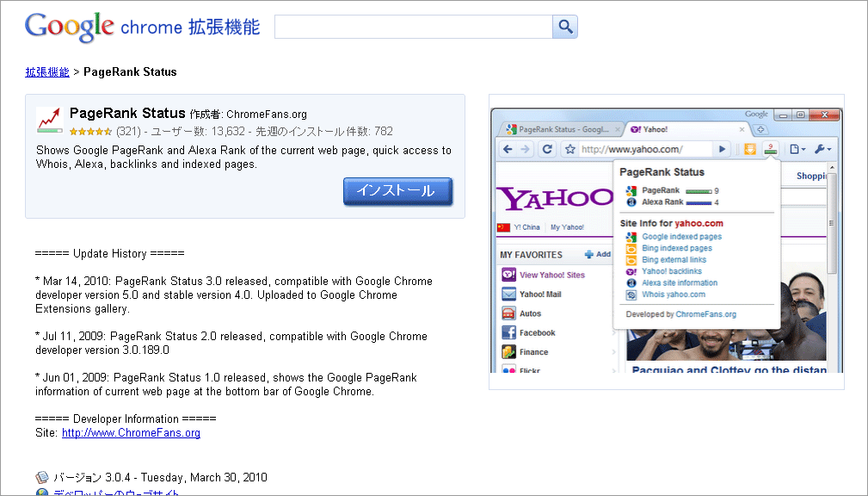This screenshot has height=496, width=868.
Task: Click the Pacquiao and Clottey headline
Action: pyautogui.click(x=729, y=369)
